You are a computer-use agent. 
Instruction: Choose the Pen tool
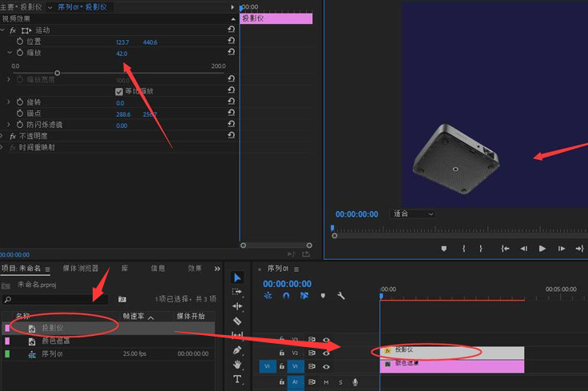tap(237, 349)
